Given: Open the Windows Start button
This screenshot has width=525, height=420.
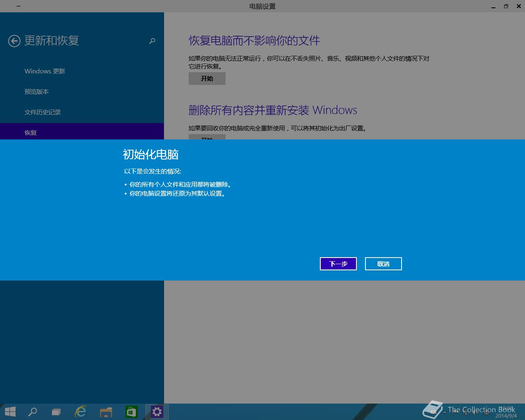Looking at the screenshot, I should tap(10, 411).
